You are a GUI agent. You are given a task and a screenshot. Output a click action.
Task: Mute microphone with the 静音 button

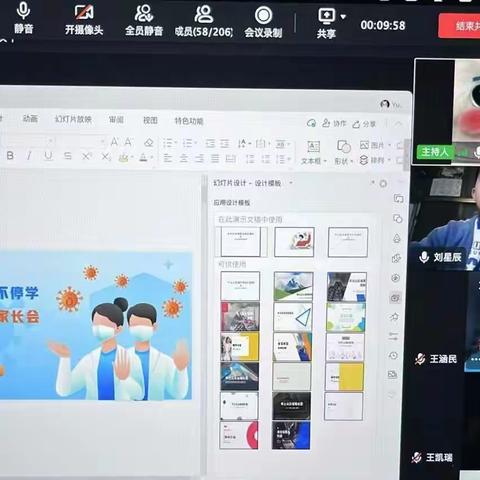tap(23, 18)
